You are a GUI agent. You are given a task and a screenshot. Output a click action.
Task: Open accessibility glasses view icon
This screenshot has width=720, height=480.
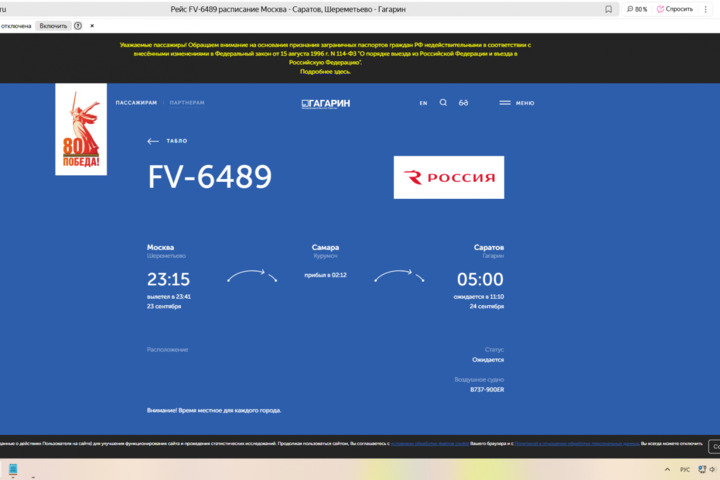(x=464, y=103)
